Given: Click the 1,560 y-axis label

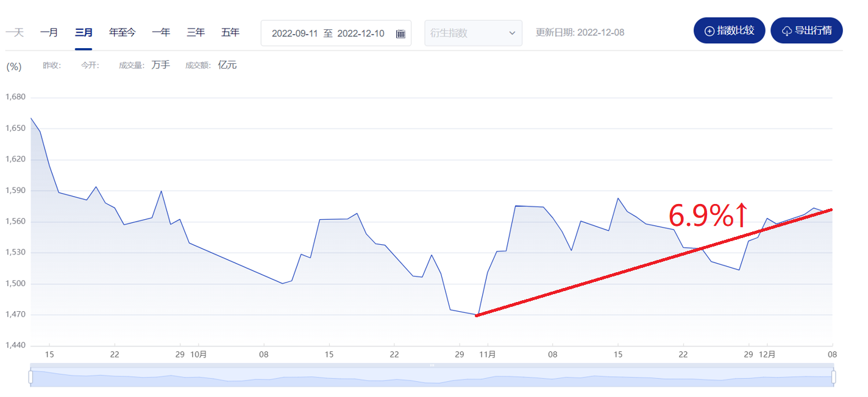Looking at the screenshot, I should click(x=15, y=222).
